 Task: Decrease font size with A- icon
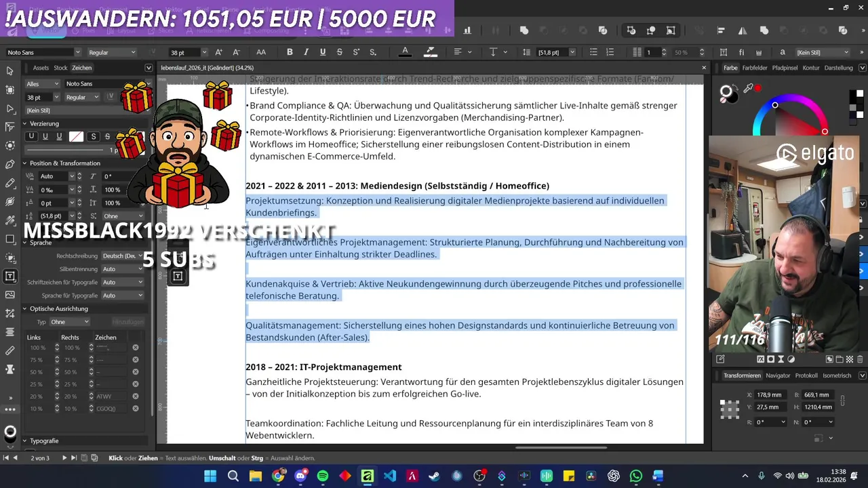236,52
